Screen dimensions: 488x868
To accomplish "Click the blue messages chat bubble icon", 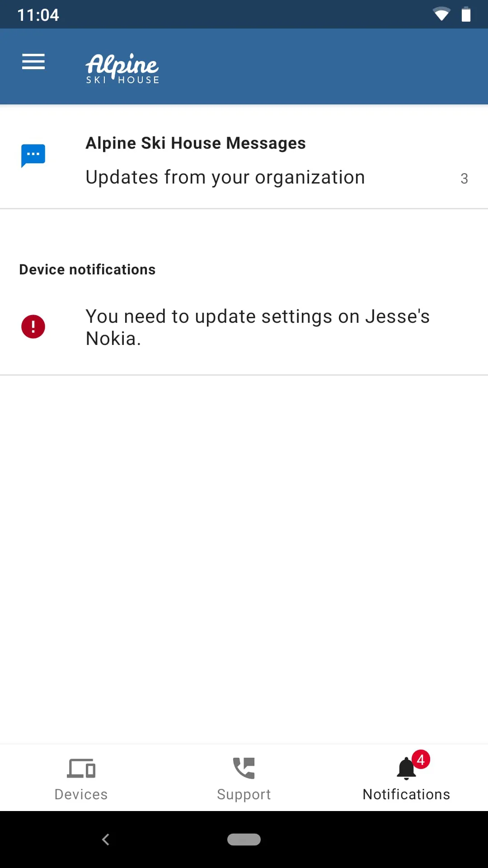I will click(33, 155).
